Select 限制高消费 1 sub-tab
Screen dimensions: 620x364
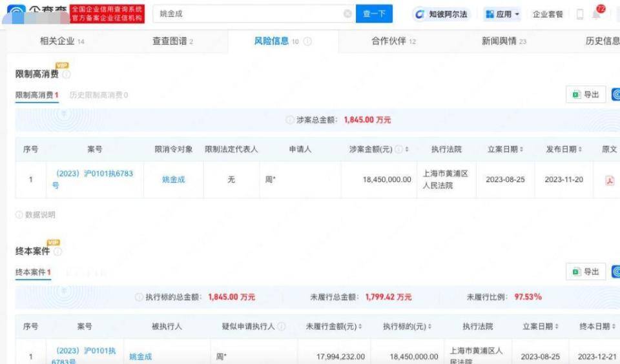pos(37,96)
